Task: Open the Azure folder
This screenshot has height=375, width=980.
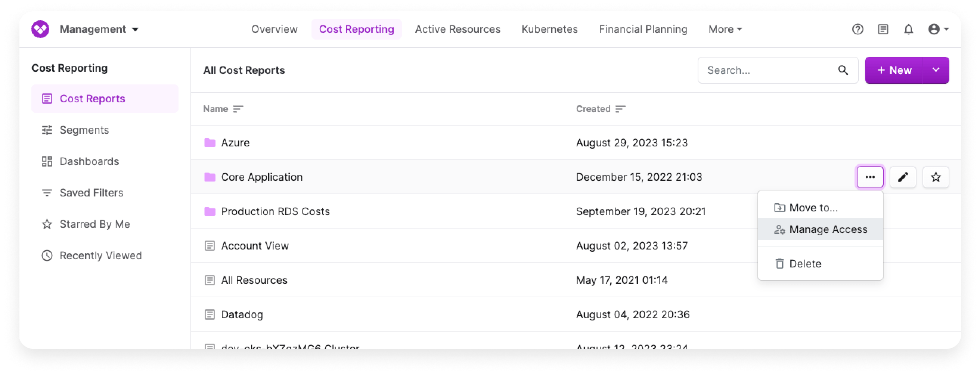Action: [x=235, y=143]
